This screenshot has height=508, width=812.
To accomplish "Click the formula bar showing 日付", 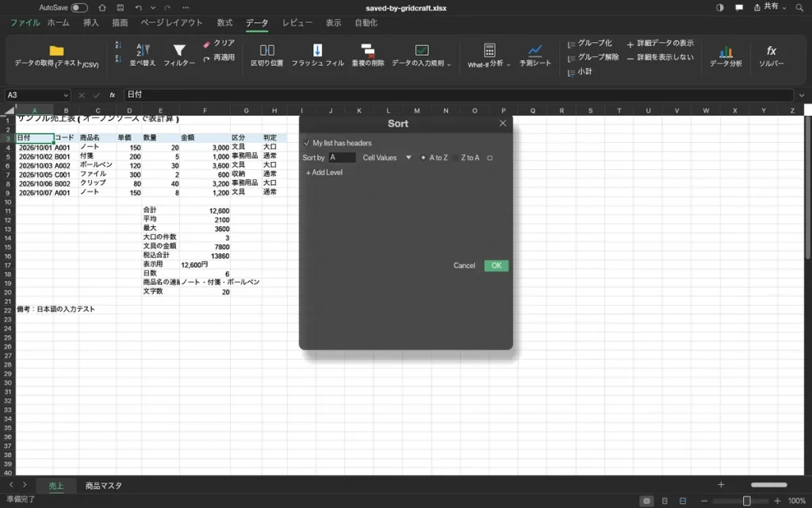I will pos(458,95).
